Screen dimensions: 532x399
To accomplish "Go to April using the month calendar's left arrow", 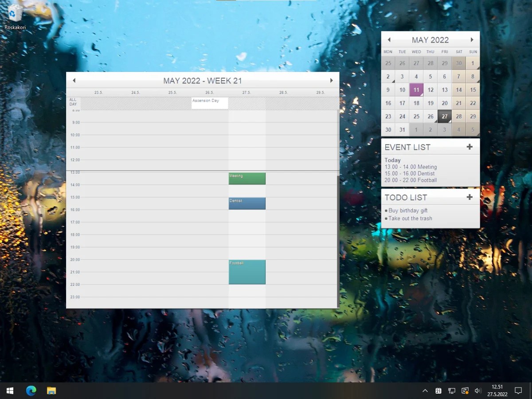I will [388, 39].
